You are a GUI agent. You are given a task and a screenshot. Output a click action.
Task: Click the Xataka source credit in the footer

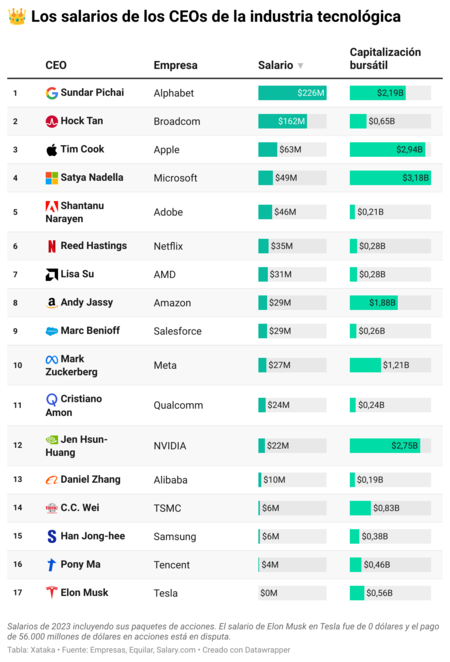(42, 650)
